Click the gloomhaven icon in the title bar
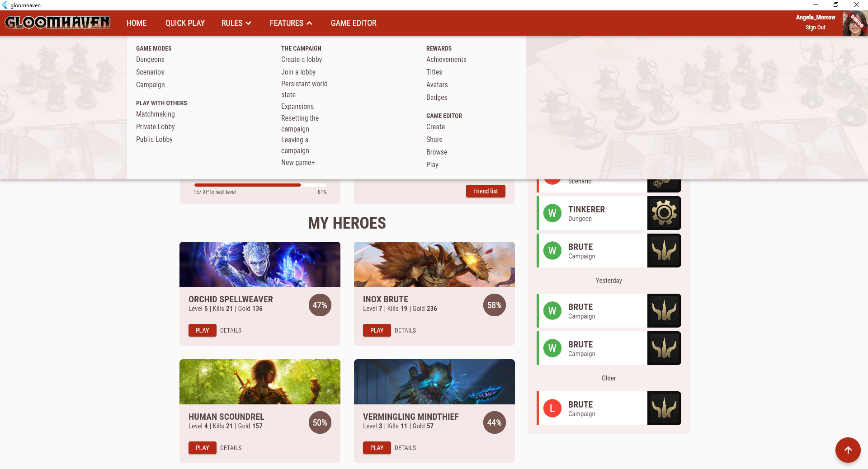 (x=5, y=5)
